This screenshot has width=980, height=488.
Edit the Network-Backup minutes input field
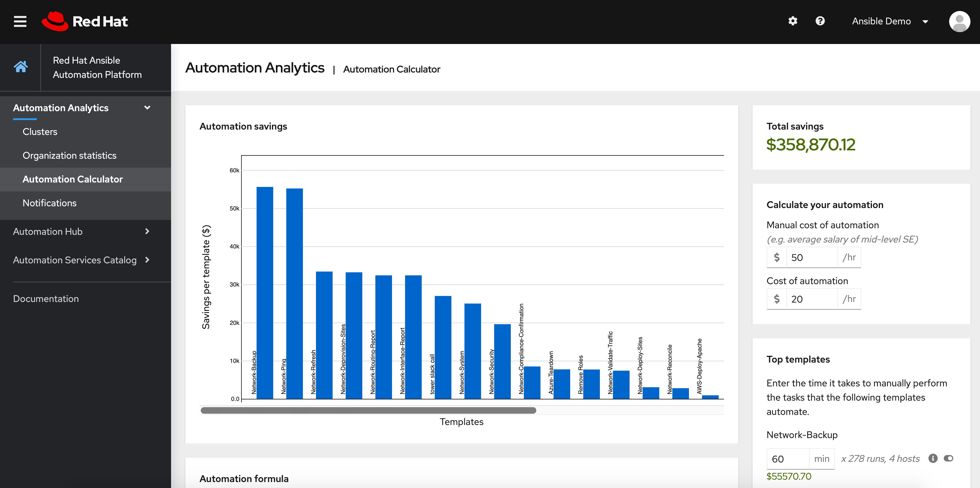tap(787, 458)
